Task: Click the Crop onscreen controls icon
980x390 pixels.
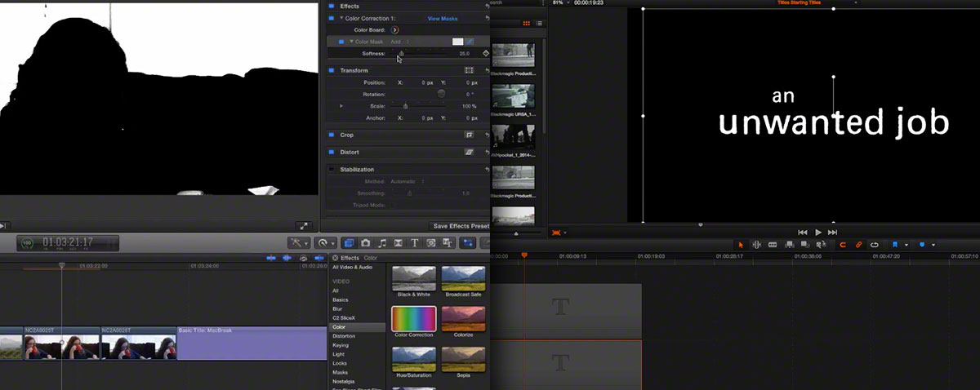Action: point(470,135)
